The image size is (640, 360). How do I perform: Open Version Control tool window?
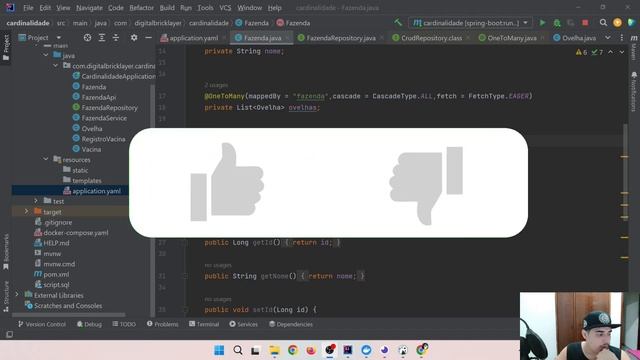pos(42,324)
